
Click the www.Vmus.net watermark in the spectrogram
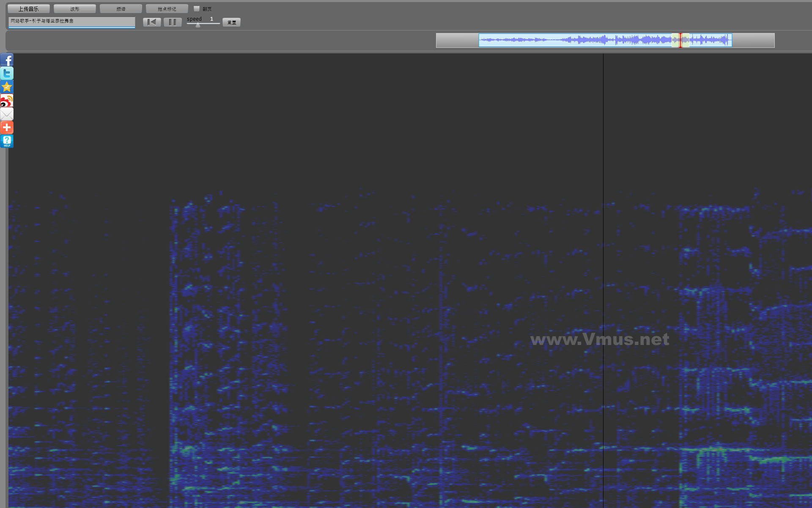coord(599,339)
